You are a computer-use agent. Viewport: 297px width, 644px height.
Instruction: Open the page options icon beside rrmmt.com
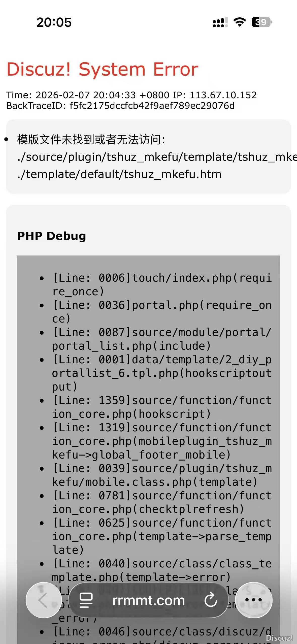[x=86, y=600]
